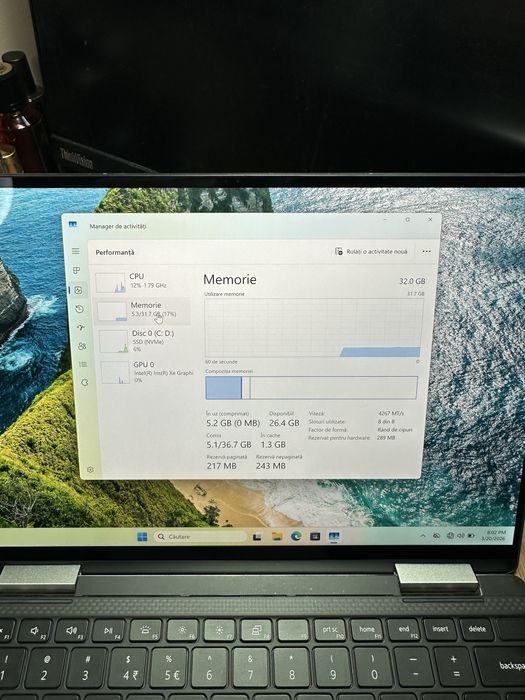
Task: Open the Windows Start menu
Action: tap(142, 537)
